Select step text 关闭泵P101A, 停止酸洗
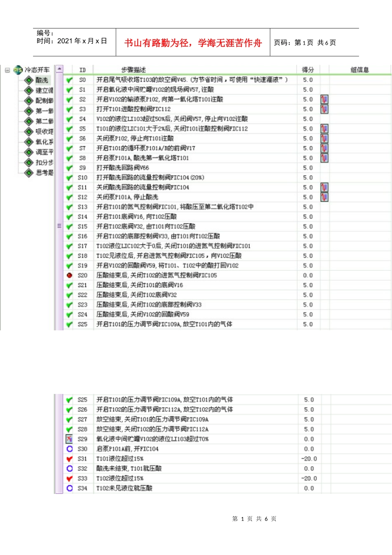This screenshot has height=555, width=392. pyautogui.click(x=127, y=197)
